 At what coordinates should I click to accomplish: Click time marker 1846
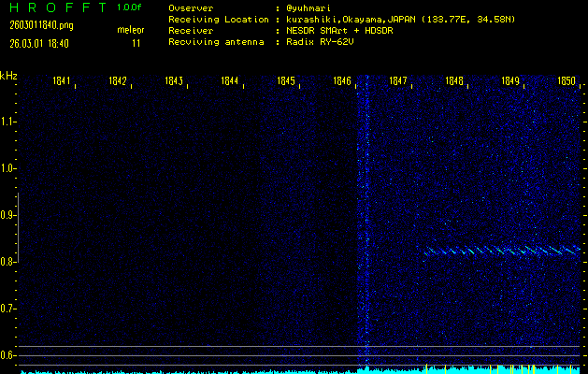point(342,80)
